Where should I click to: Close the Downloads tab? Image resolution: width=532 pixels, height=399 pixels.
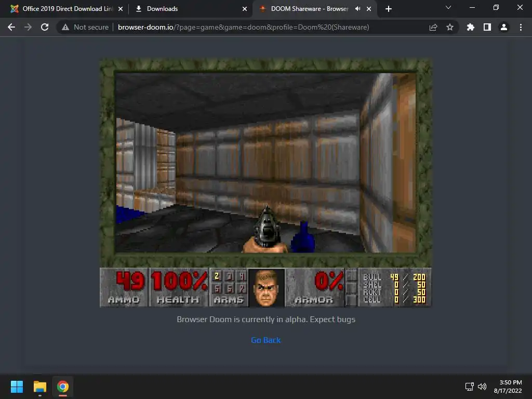coord(244,9)
